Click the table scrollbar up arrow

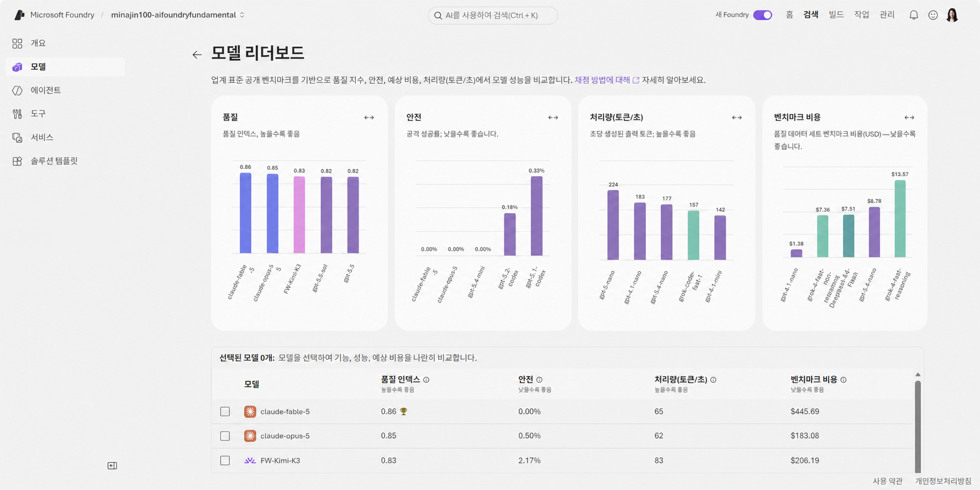click(x=918, y=375)
